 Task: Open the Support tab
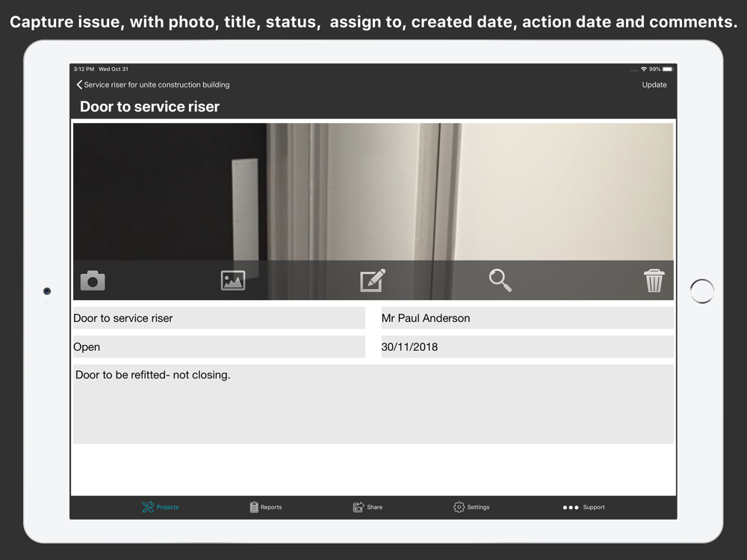coord(584,507)
